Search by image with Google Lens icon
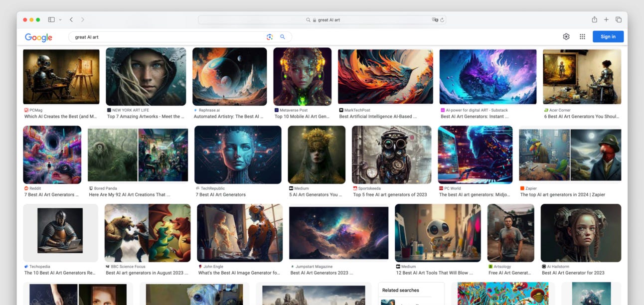 click(x=270, y=37)
